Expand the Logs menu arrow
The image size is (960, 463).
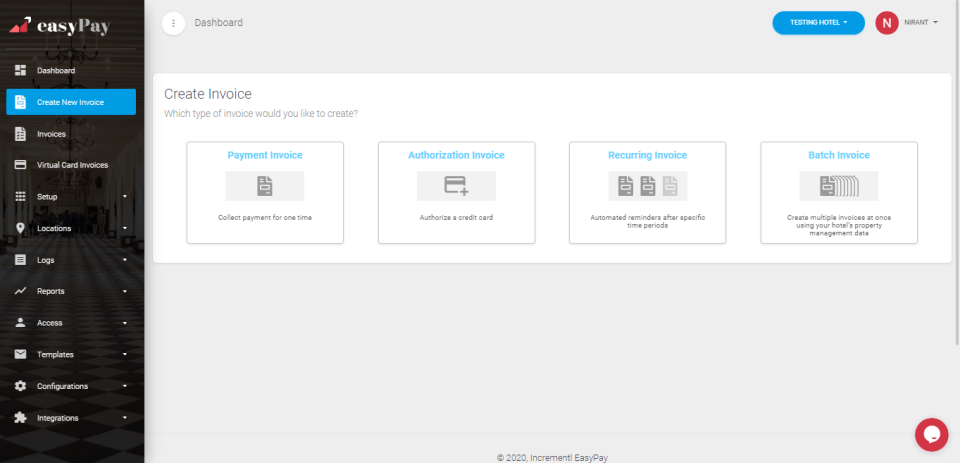125,260
